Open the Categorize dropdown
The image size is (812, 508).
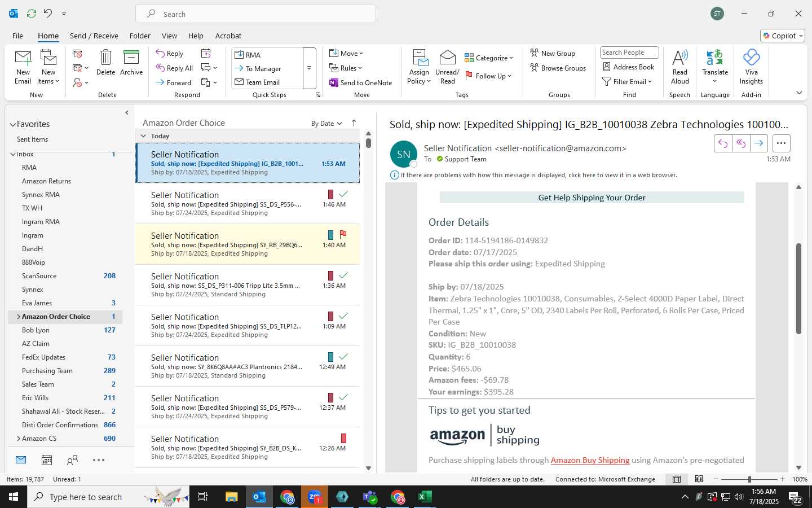489,58
